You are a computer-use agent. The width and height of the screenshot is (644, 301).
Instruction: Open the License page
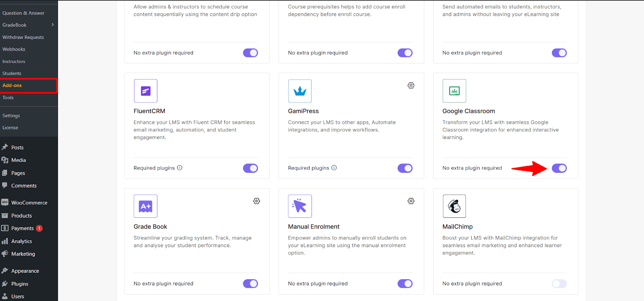pos(10,127)
